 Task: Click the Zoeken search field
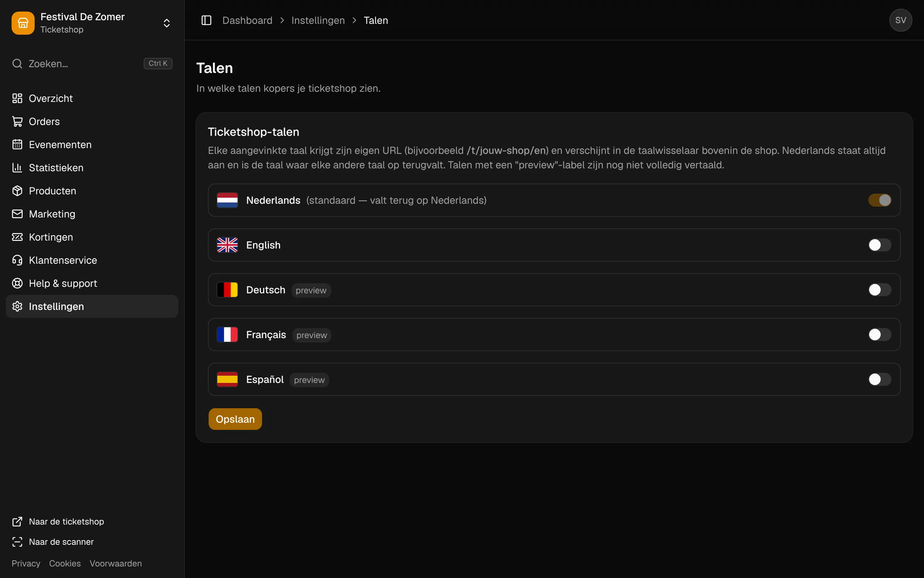pos(92,64)
